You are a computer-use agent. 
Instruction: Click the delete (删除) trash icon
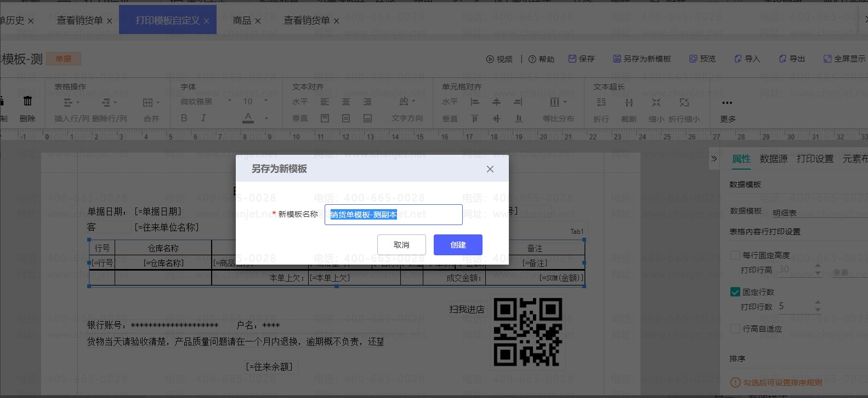click(x=27, y=102)
